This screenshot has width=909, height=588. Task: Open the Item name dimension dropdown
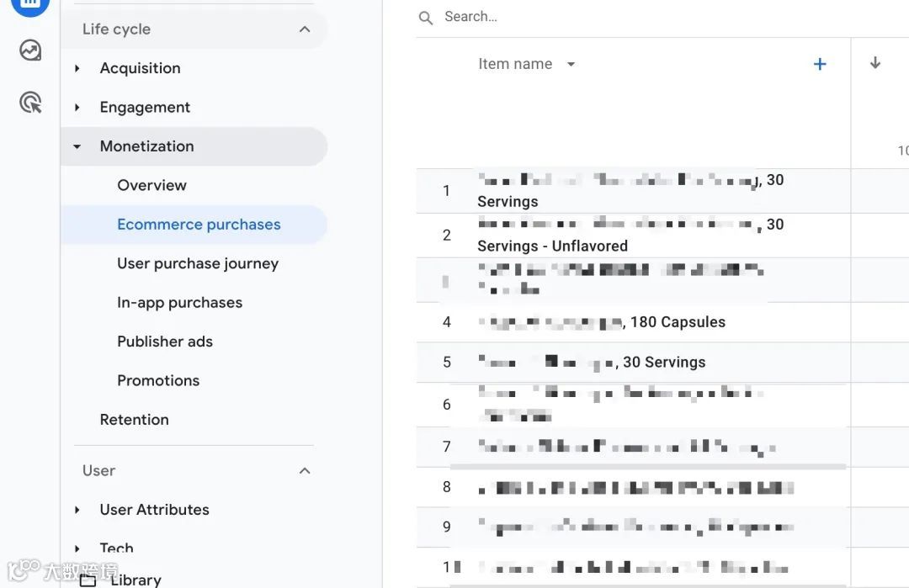tap(571, 65)
